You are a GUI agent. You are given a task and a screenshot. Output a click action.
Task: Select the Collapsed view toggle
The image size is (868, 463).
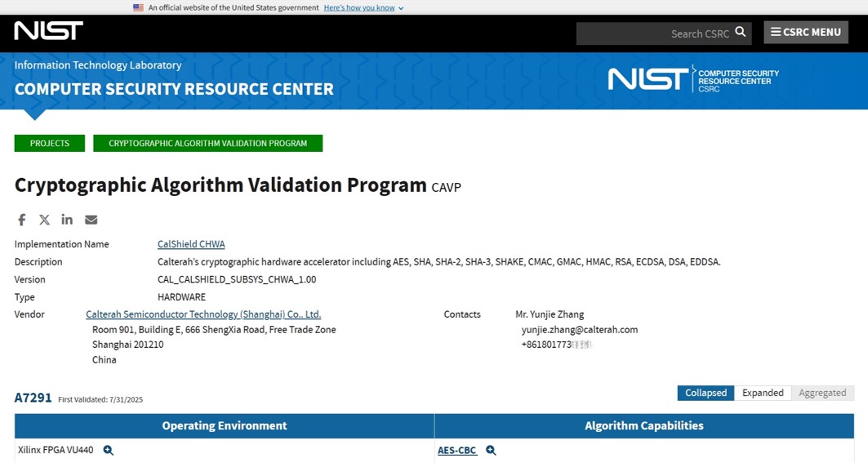pos(706,393)
